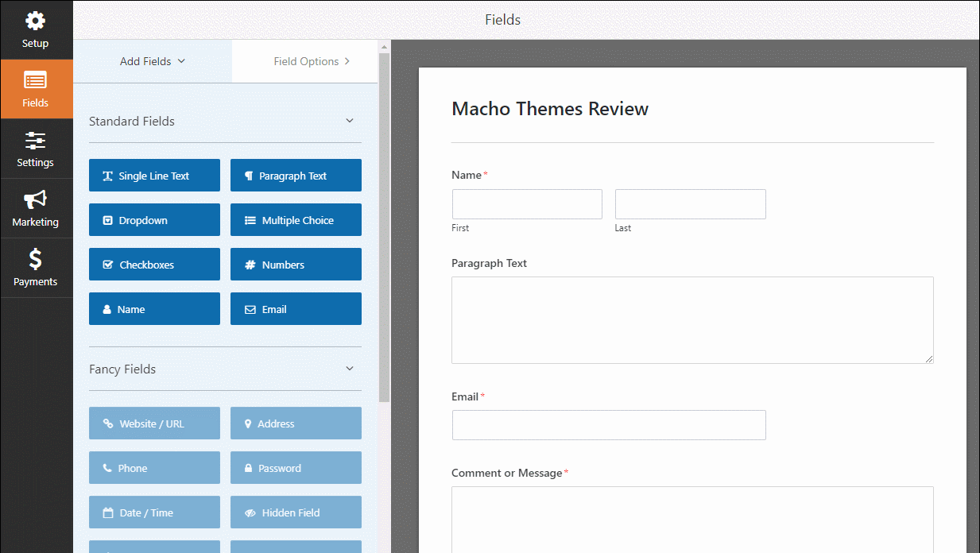Add a Single Line Text field

[x=154, y=176]
